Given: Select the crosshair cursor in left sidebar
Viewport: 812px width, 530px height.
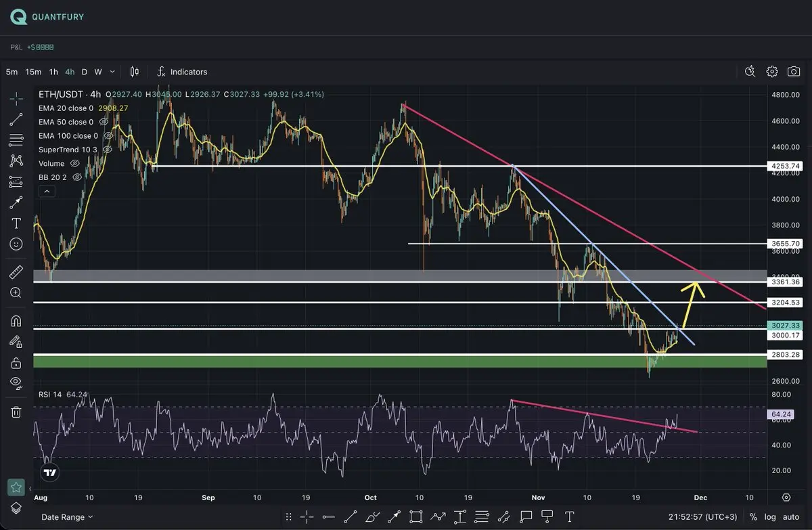Looking at the screenshot, I should tap(16, 99).
